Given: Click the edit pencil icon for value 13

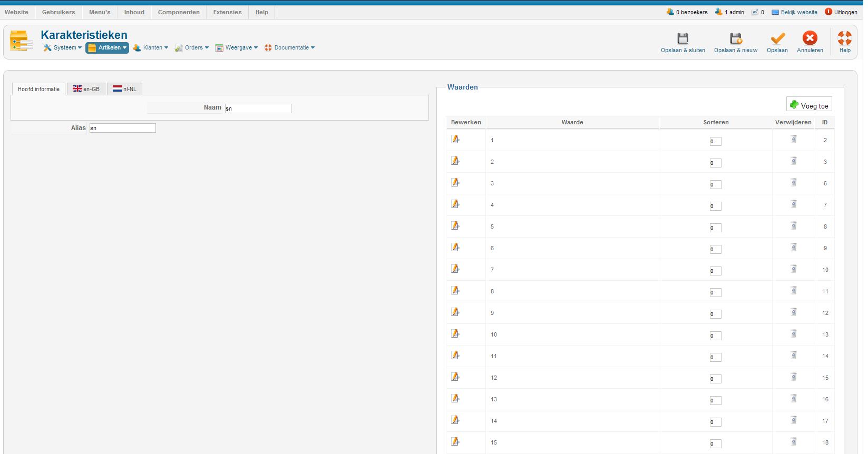Looking at the screenshot, I should [455, 398].
